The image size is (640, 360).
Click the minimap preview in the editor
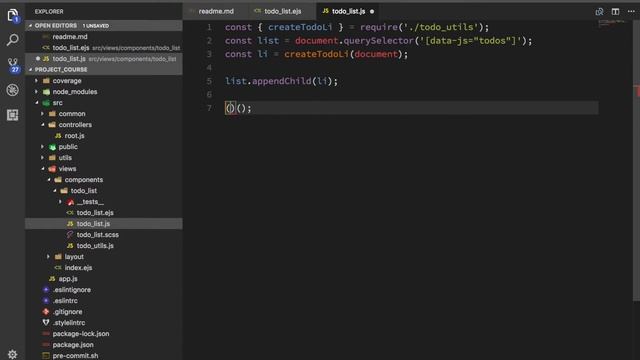[x=611, y=23]
